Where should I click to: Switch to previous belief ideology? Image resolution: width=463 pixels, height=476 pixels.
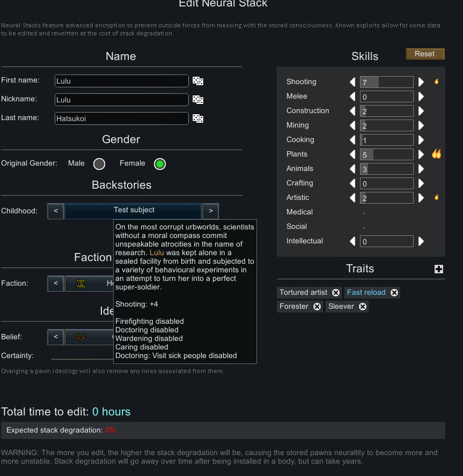(x=56, y=337)
